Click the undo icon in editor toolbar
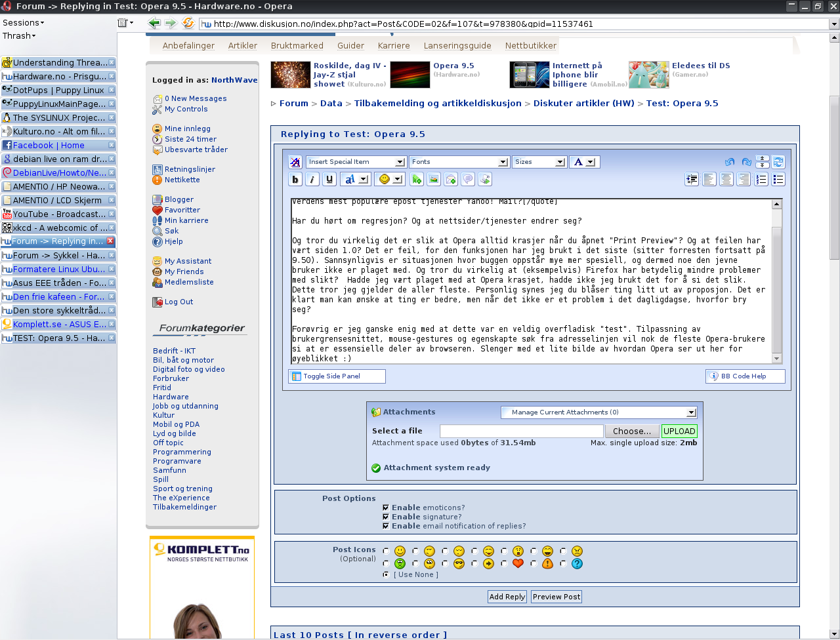Viewport: 840px width, 640px height. (730, 162)
